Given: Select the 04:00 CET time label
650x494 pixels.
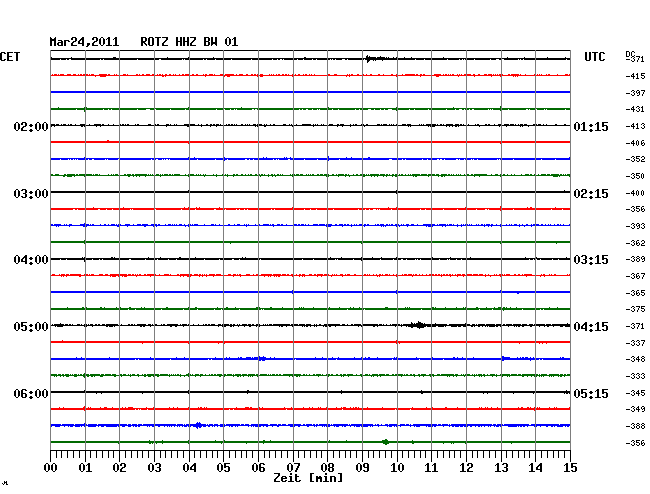Looking at the screenshot, I should point(31,260).
